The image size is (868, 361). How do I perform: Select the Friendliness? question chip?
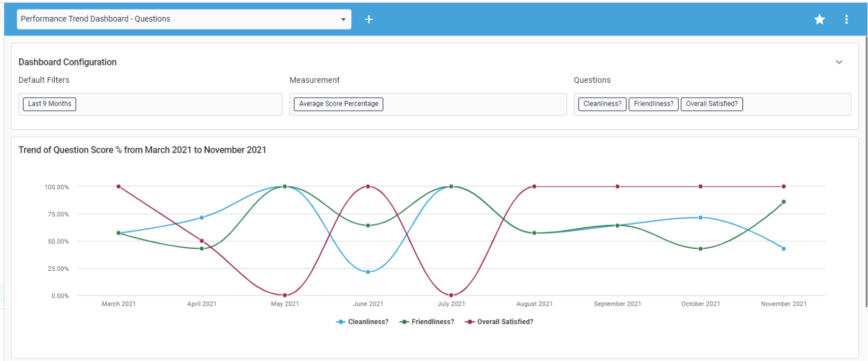pyautogui.click(x=653, y=104)
